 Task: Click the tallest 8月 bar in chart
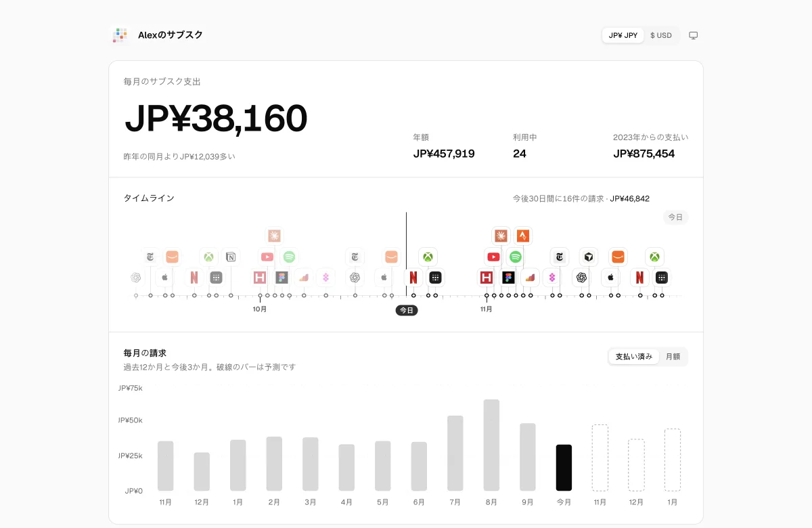pyautogui.click(x=491, y=445)
